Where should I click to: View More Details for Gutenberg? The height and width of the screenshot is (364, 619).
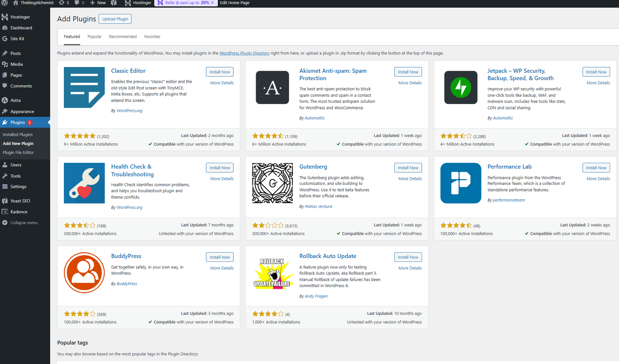pos(410,179)
